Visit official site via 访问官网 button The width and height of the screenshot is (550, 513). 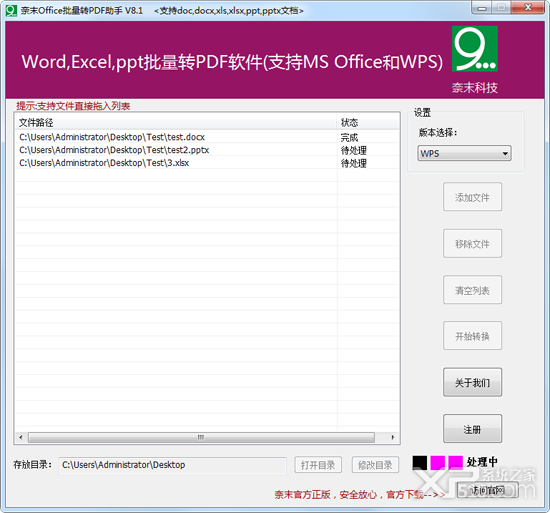tap(488, 490)
